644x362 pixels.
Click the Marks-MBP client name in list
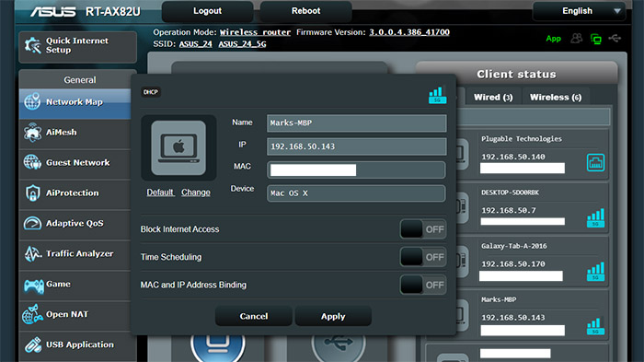499,299
